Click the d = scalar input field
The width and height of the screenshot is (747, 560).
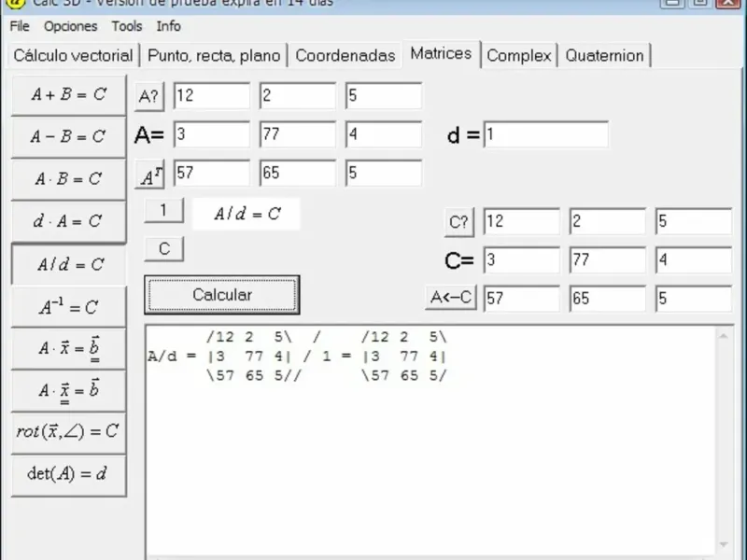click(546, 134)
